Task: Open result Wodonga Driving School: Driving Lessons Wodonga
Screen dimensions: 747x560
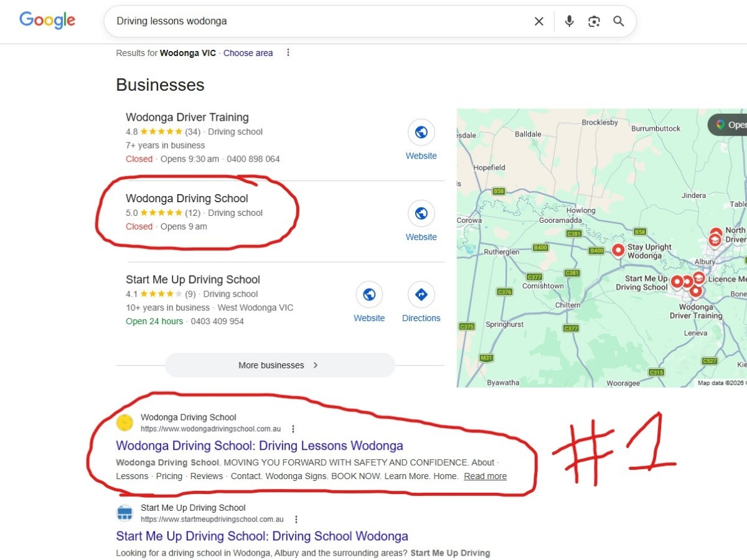Action: tap(260, 446)
